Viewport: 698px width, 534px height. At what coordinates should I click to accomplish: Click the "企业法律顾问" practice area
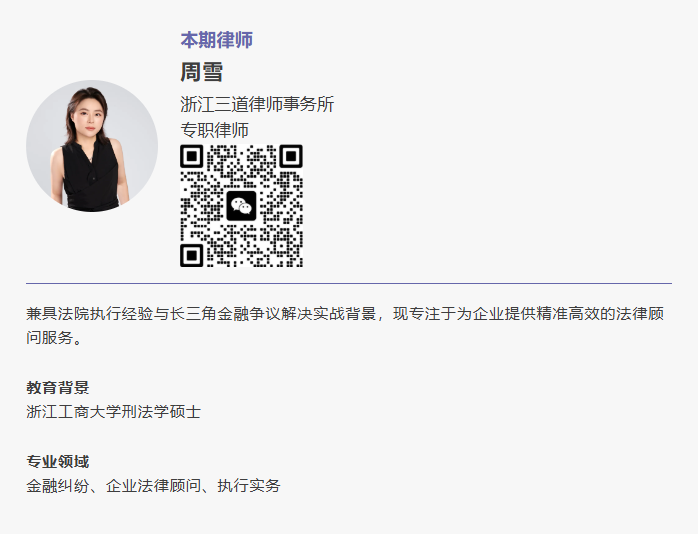[x=153, y=486]
